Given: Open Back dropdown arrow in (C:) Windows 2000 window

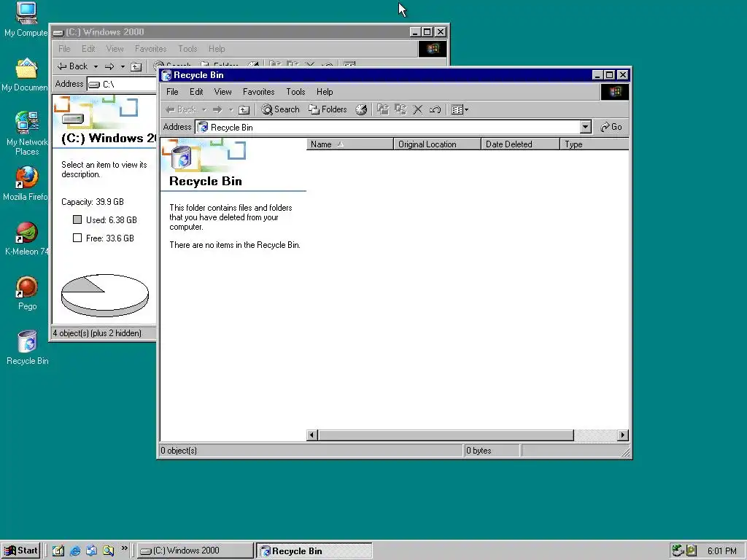Looking at the screenshot, I should coord(96,66).
